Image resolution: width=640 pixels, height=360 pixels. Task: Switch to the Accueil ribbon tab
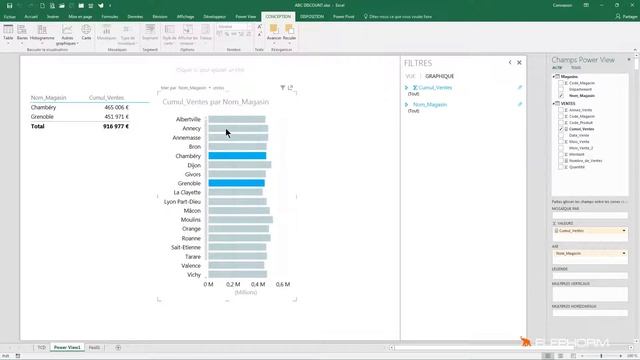pyautogui.click(x=31, y=17)
